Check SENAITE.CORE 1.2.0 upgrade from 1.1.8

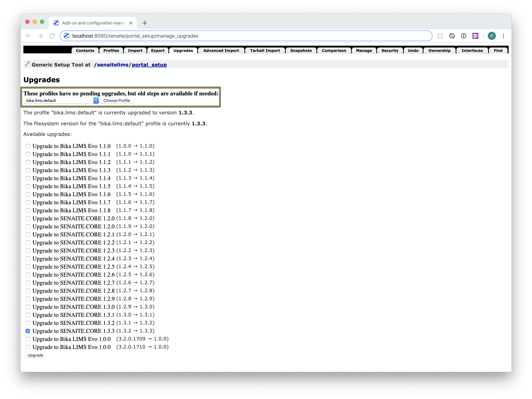click(28, 219)
